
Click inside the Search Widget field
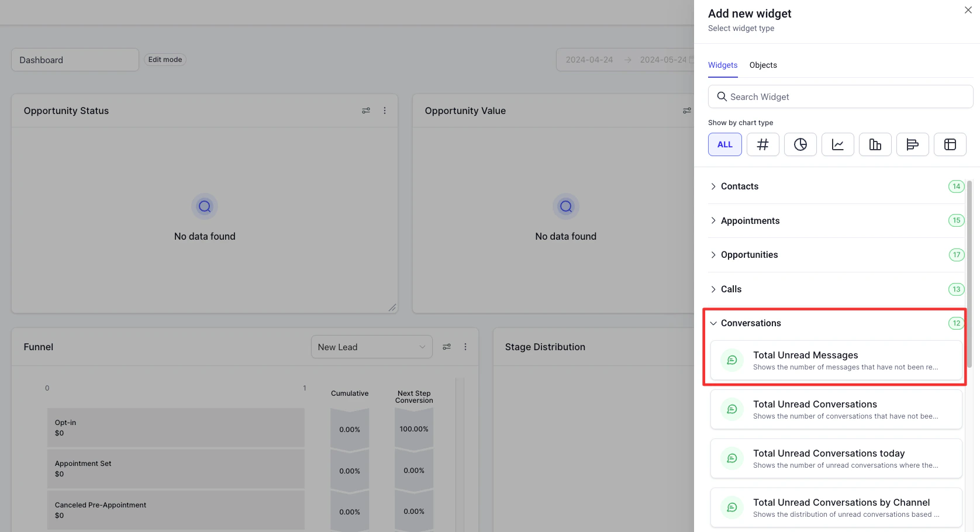840,96
